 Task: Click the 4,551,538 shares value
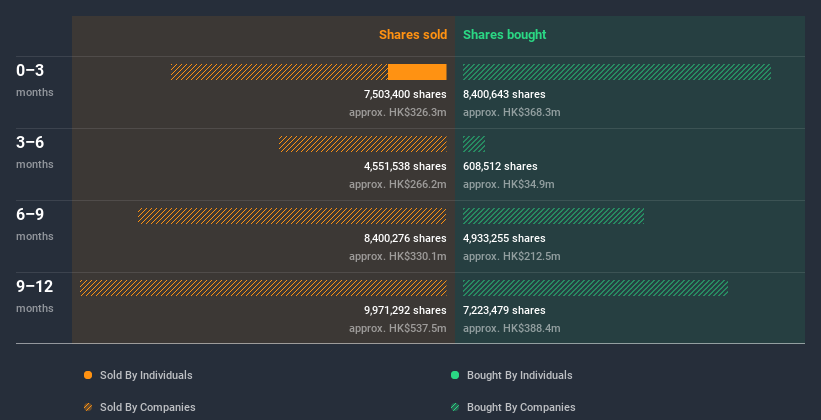pos(405,166)
